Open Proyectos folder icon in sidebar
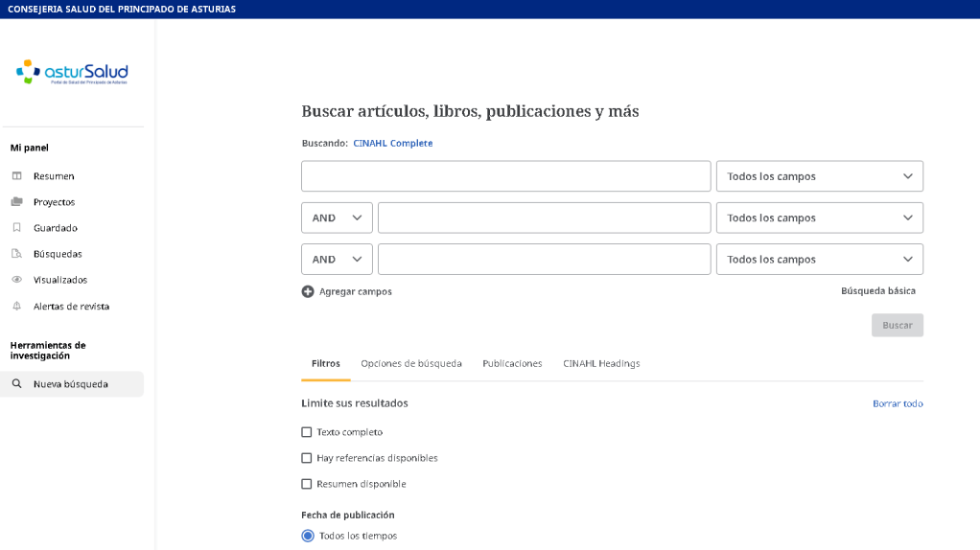This screenshot has width=980, height=550. pos(16,202)
